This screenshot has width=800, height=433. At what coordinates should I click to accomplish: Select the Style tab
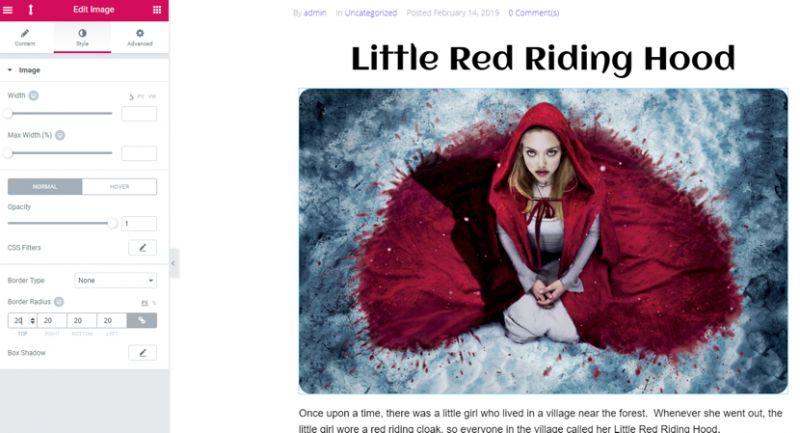(82, 38)
